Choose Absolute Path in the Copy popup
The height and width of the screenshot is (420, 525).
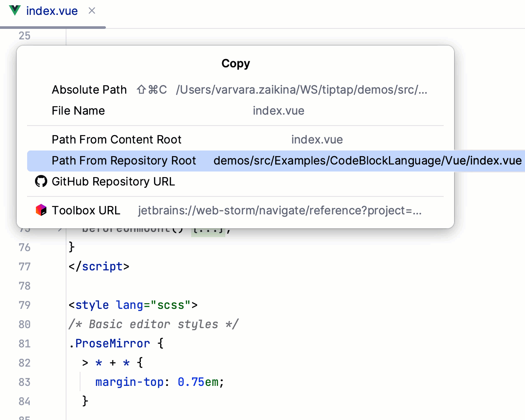89,90
